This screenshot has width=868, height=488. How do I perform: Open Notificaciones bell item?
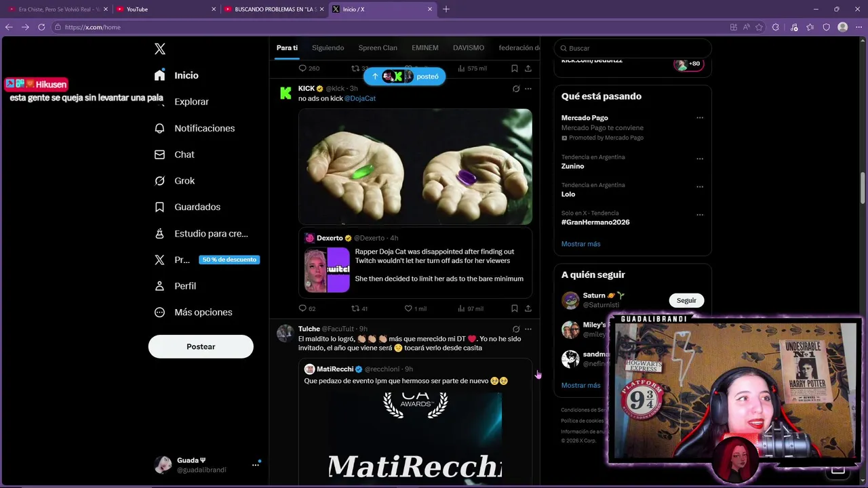pyautogui.click(x=195, y=128)
